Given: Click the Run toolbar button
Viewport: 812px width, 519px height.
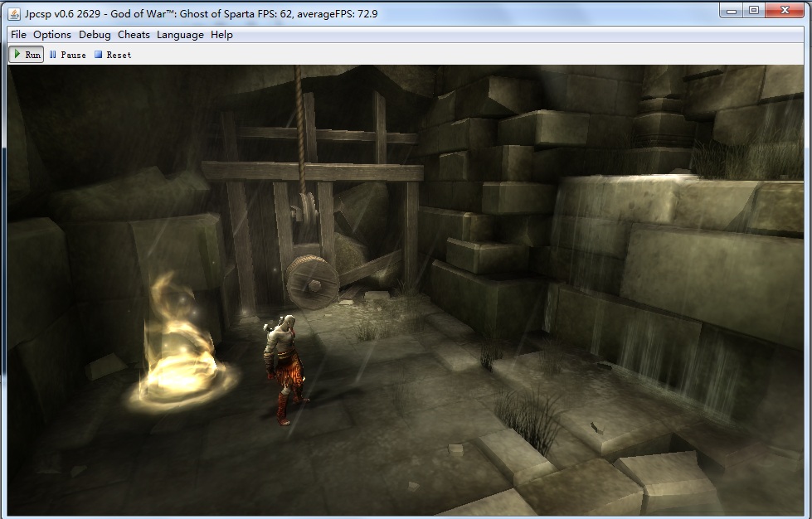Looking at the screenshot, I should 27,55.
